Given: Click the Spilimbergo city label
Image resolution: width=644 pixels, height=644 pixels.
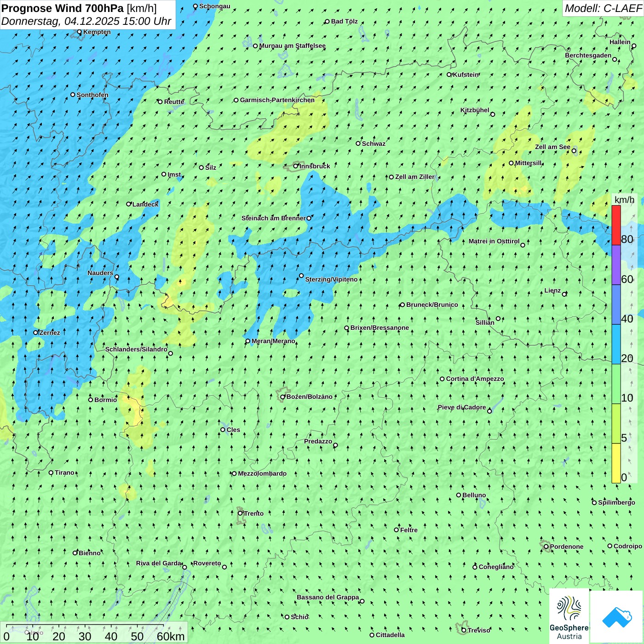Looking at the screenshot, I should click(x=616, y=502).
